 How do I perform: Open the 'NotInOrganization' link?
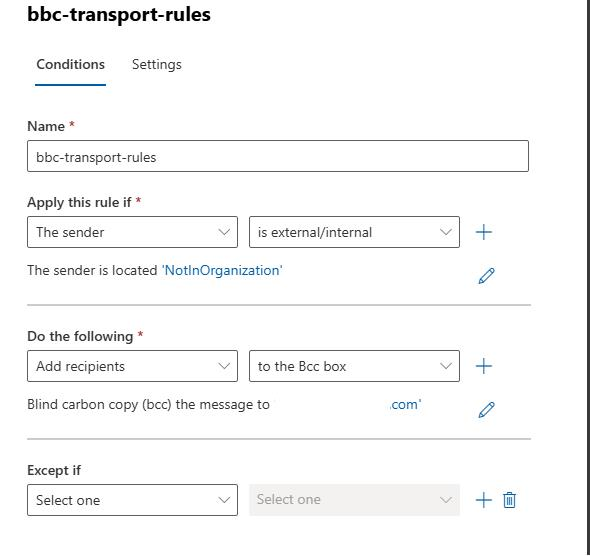tap(222, 270)
